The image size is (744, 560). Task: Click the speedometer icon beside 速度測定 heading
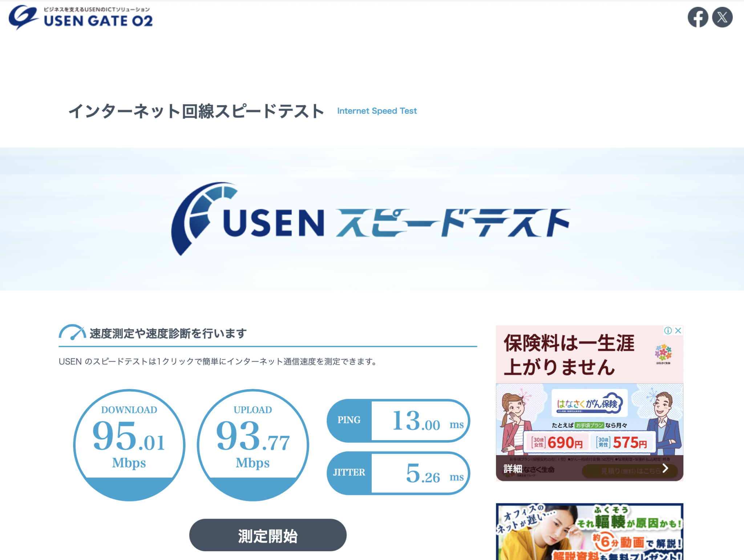(72, 332)
